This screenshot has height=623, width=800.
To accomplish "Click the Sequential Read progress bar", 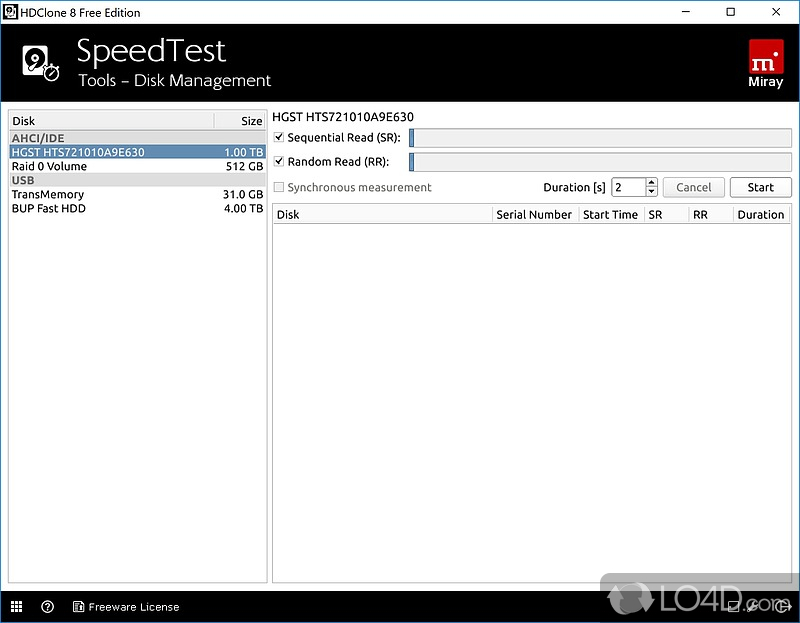I will [600, 138].
